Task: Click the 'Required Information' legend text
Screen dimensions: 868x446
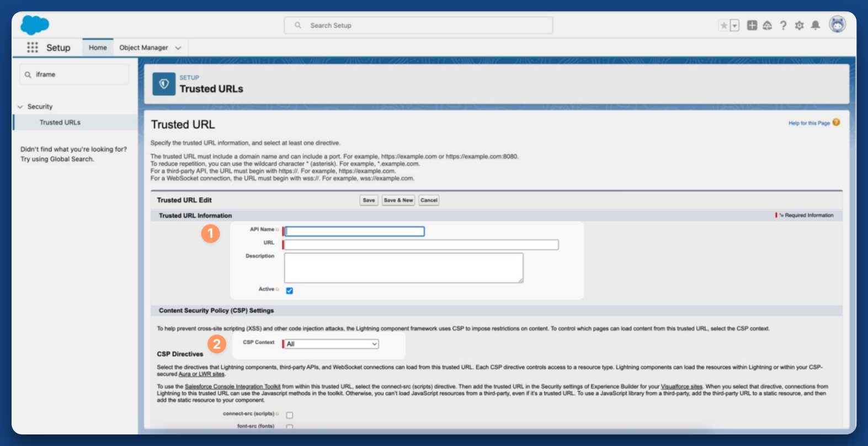Action: 809,215
